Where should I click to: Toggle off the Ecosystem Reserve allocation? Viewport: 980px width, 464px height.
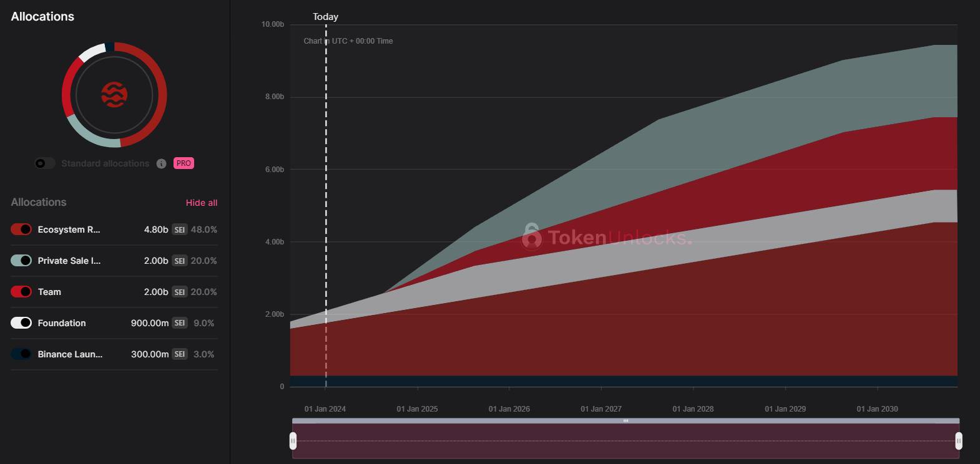coord(21,230)
